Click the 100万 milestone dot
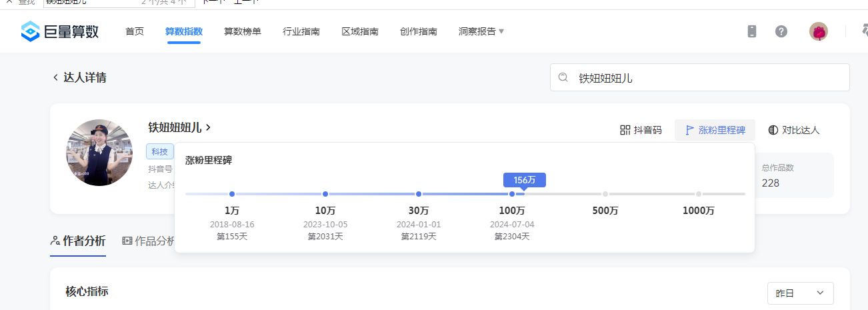Screen dimensions: 868x310 (512, 194)
